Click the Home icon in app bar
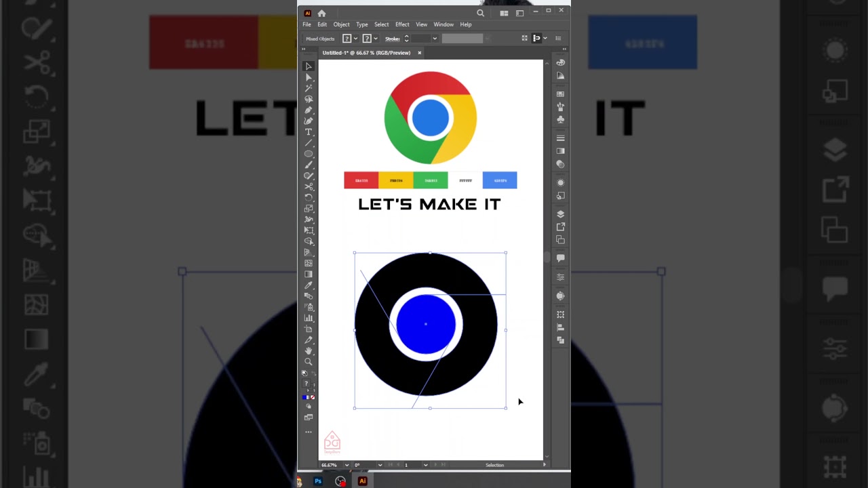The width and height of the screenshot is (868, 488). [x=321, y=13]
